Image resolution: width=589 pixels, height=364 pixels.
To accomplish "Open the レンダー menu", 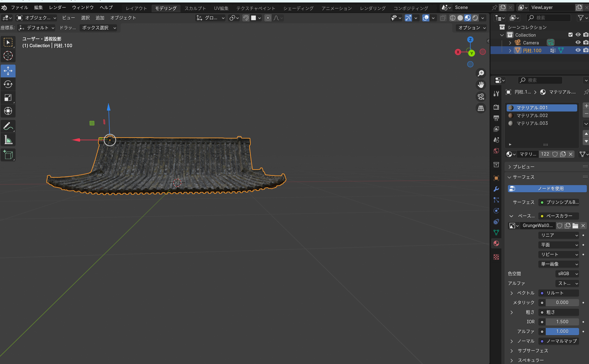I will (x=57, y=7).
